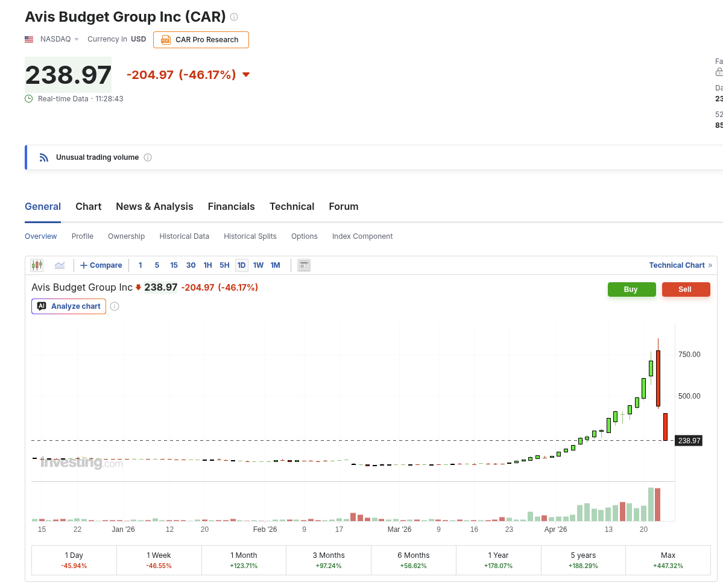723x588 pixels.
Task: Select the Max performance range
Action: click(668, 560)
